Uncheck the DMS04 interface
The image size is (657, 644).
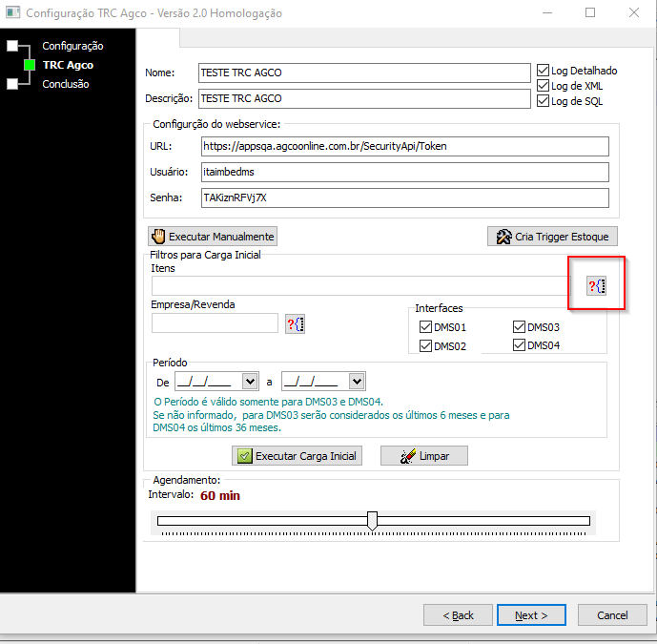point(519,345)
